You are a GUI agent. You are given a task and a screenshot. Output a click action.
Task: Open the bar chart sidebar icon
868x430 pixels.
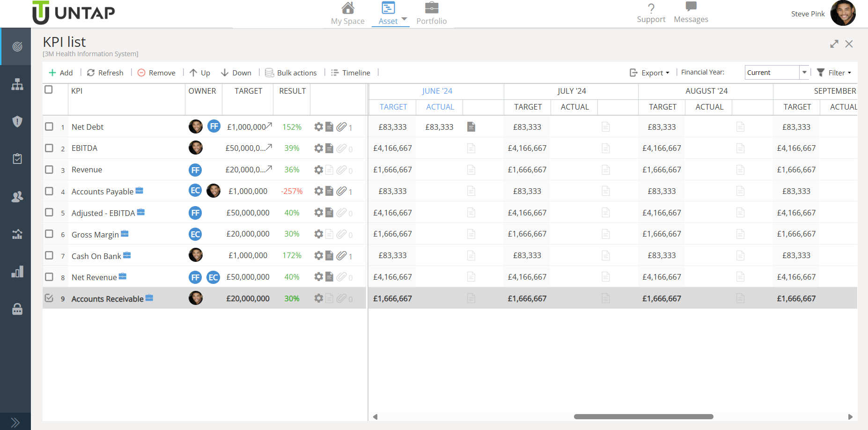(x=17, y=272)
